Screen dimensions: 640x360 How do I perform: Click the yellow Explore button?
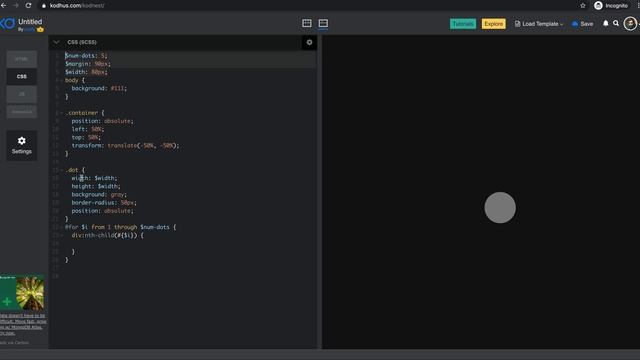click(x=493, y=24)
